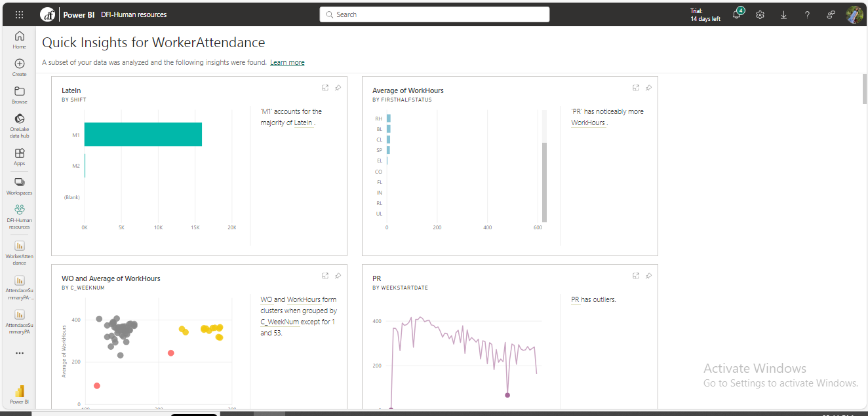Open OneLake data hub
Viewport: 868px width, 416px height.
coord(20,125)
